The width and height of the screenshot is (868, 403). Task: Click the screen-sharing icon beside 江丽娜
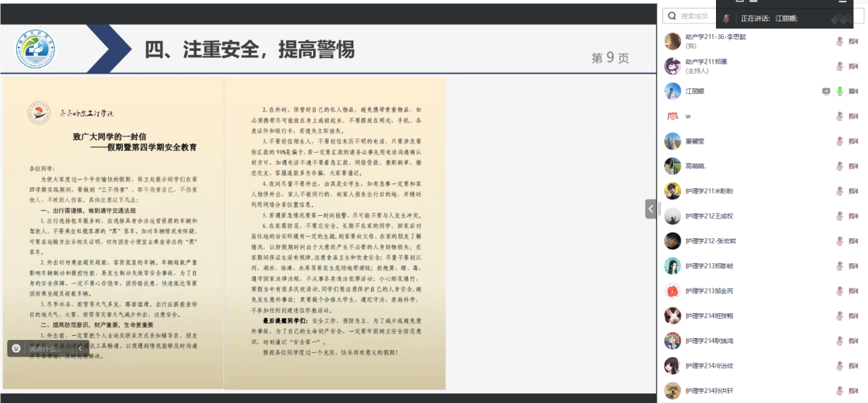(x=826, y=91)
